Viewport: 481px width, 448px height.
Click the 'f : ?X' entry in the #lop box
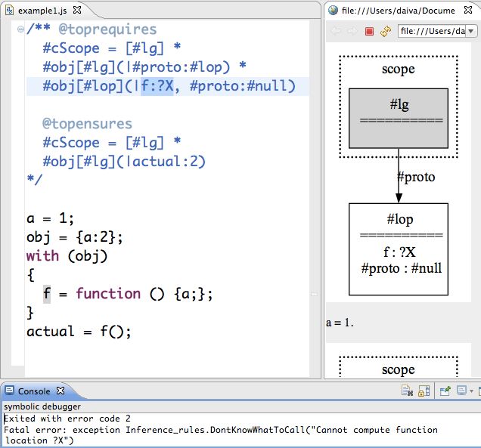coord(399,252)
